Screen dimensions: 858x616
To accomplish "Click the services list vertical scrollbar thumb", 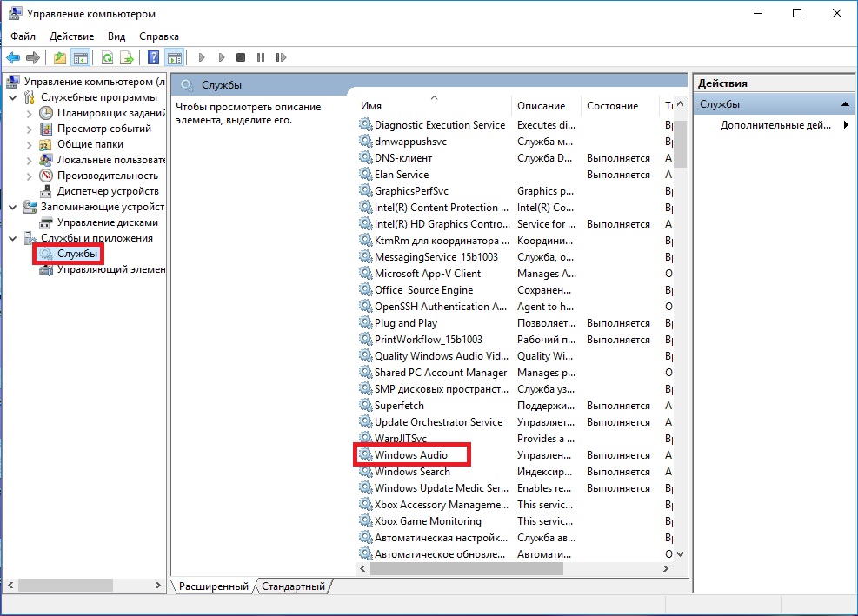I will click(680, 144).
